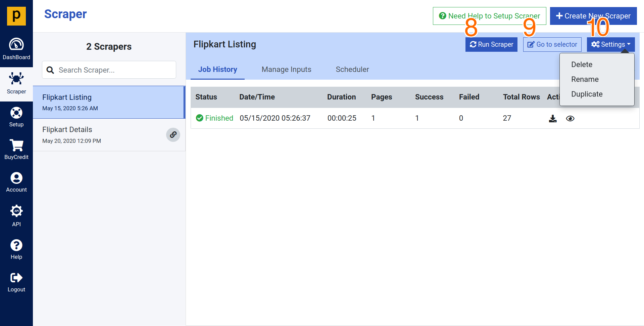Click the link icon on Flipkart Details
Screen dimensions: 644x326
coord(173,135)
